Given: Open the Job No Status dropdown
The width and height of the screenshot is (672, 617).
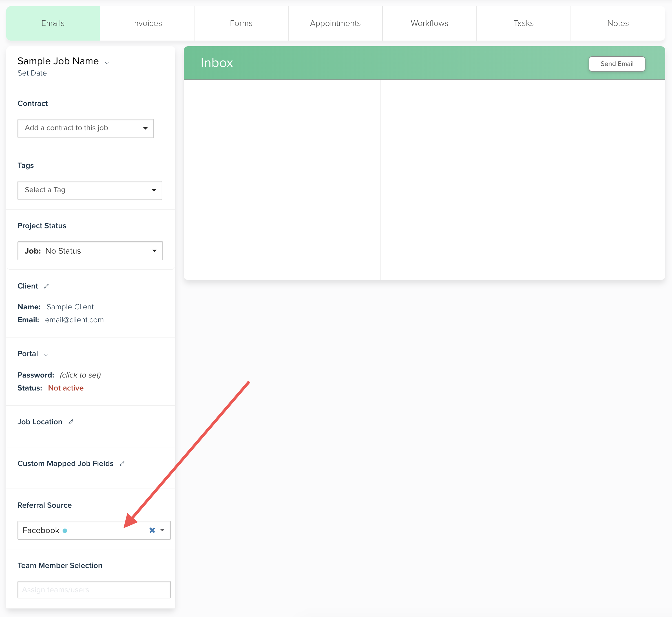Looking at the screenshot, I should [x=90, y=251].
